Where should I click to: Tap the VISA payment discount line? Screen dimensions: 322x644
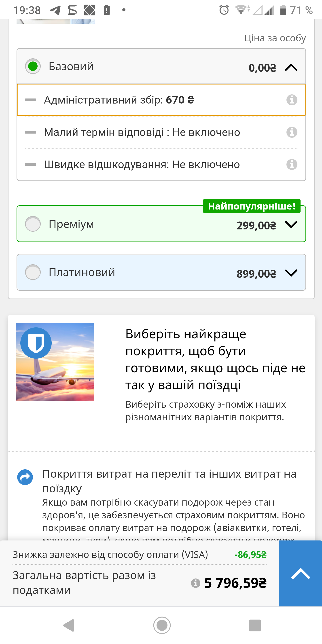139,555
